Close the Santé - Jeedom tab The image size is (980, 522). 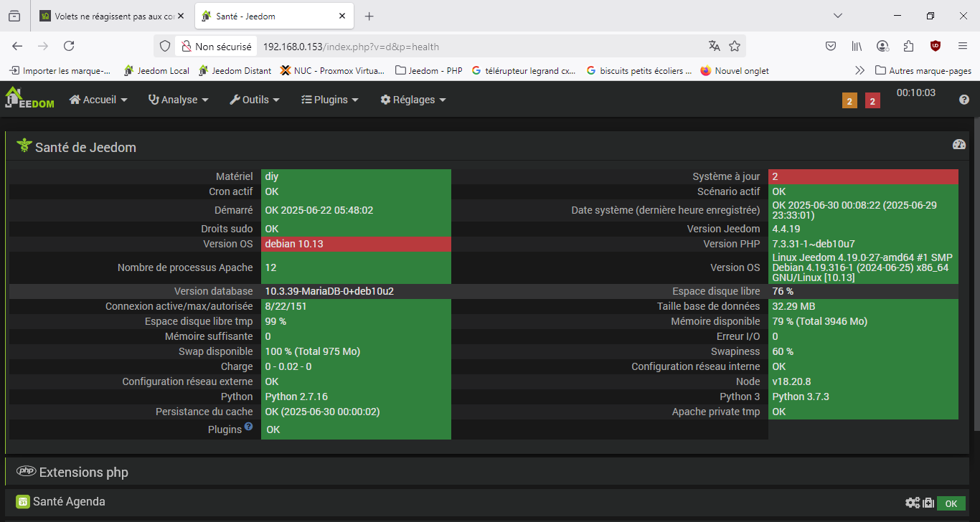(342, 16)
